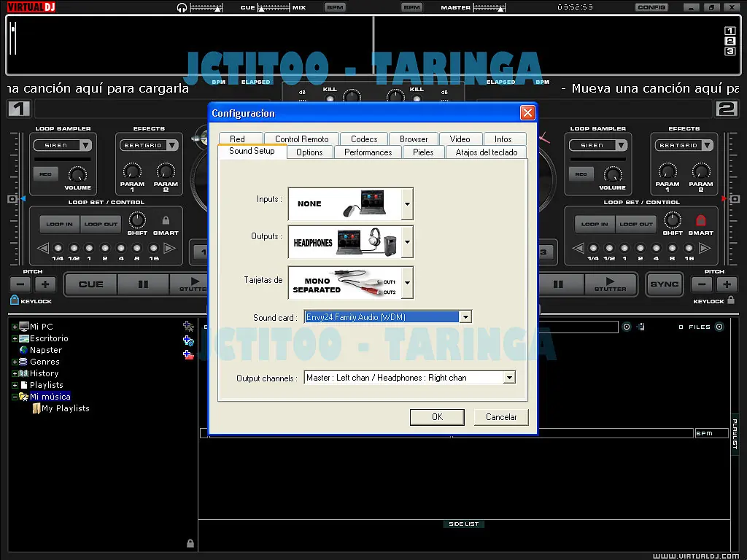Click the right deck SYNC button
This screenshot has width=747, height=560.
664,284
